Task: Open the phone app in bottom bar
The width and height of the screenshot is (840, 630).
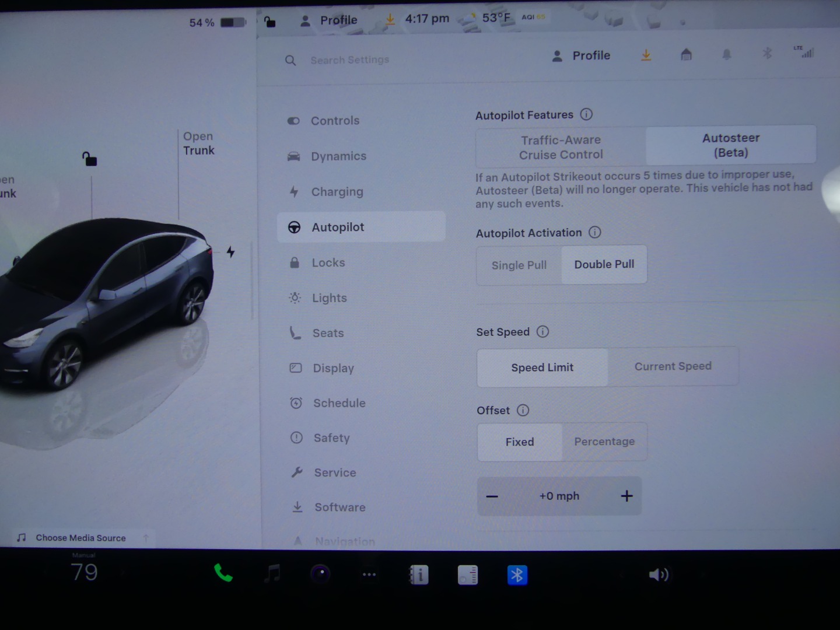Action: pos(223,574)
